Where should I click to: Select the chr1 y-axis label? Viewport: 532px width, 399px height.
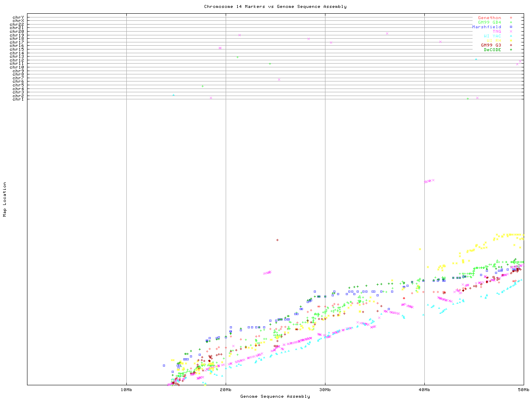click(18, 99)
